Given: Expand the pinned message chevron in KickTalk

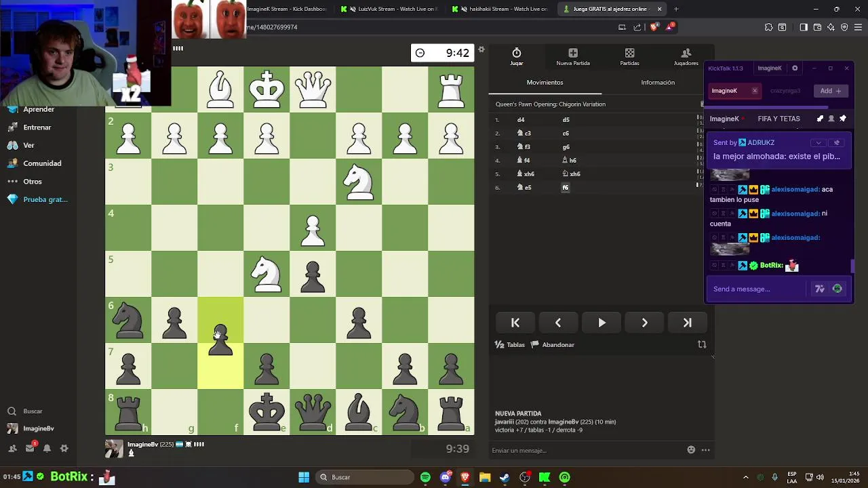Looking at the screenshot, I should pyautogui.click(x=818, y=142).
